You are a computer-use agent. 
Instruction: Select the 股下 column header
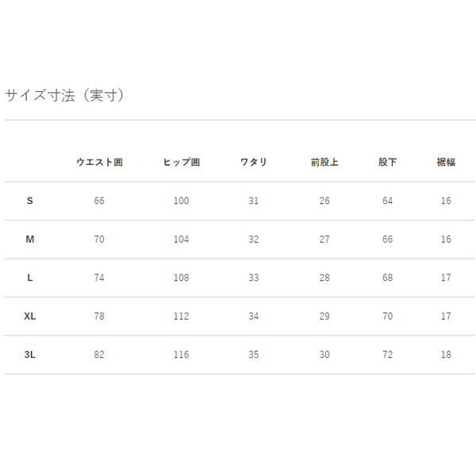click(x=387, y=163)
